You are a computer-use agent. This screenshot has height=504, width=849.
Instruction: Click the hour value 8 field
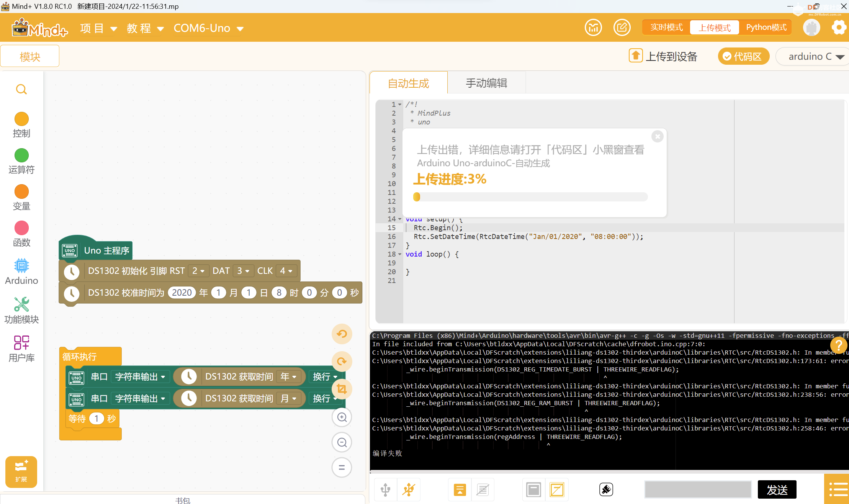coord(279,293)
